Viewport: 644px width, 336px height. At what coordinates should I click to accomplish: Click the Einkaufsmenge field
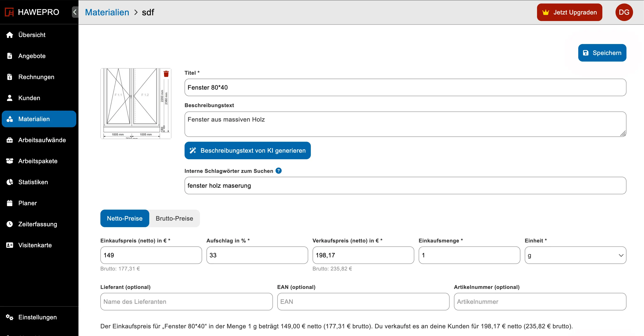tap(469, 255)
